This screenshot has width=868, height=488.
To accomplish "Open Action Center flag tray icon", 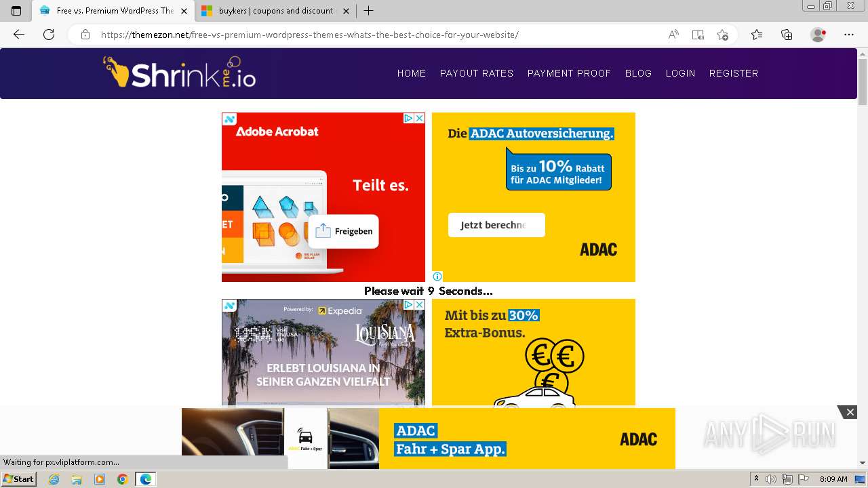I will [803, 479].
